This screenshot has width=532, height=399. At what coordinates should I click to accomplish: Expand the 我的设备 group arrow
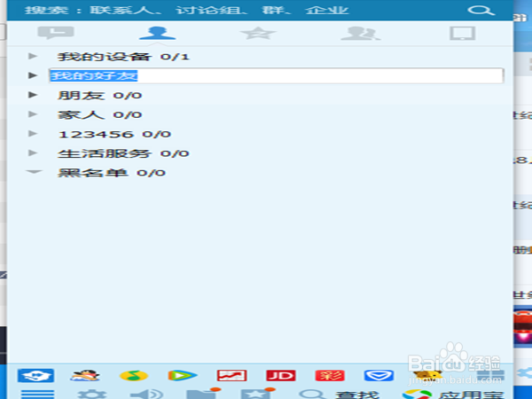pos(33,56)
